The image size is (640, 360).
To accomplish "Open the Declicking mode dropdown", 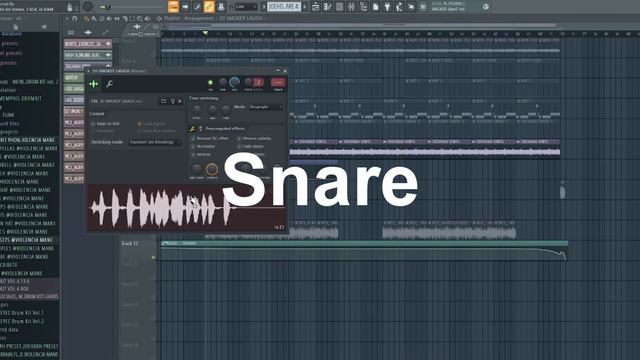I will point(155,142).
